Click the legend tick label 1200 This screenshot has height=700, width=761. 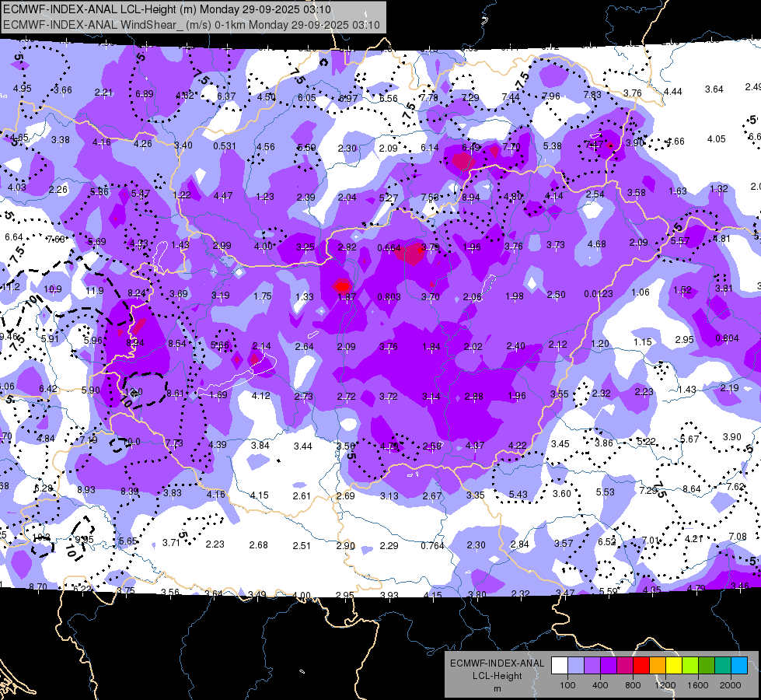point(665,685)
